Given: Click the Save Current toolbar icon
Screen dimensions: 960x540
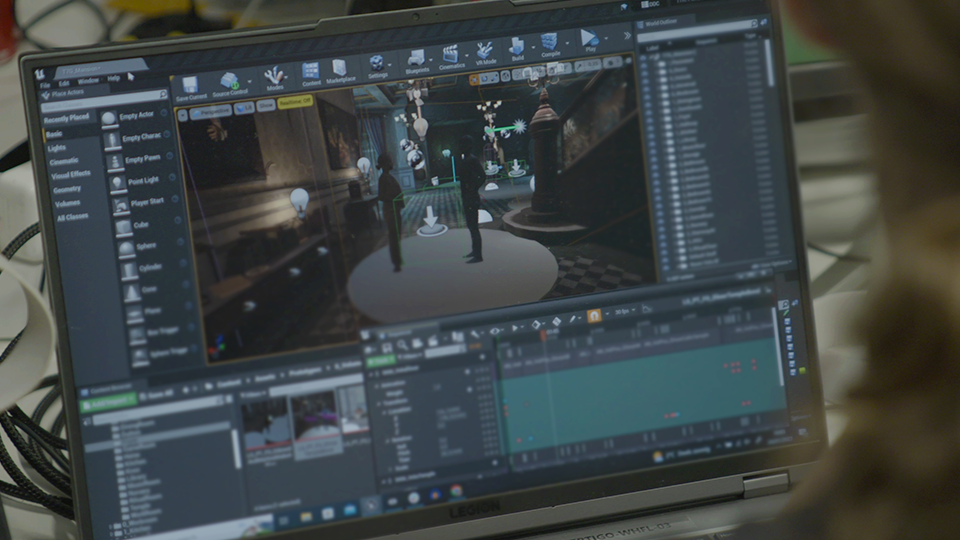Looking at the screenshot, I should (189, 85).
